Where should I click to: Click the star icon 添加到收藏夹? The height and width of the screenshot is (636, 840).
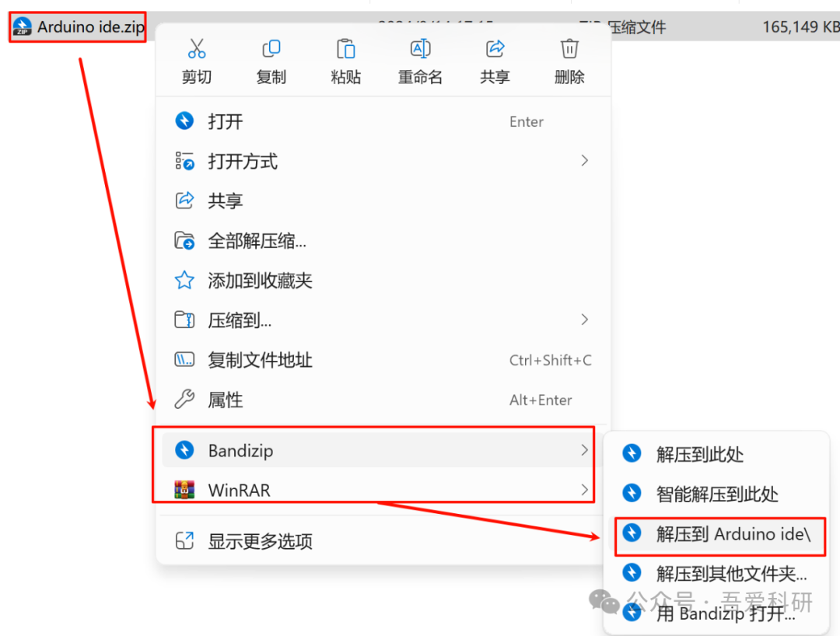coord(184,280)
